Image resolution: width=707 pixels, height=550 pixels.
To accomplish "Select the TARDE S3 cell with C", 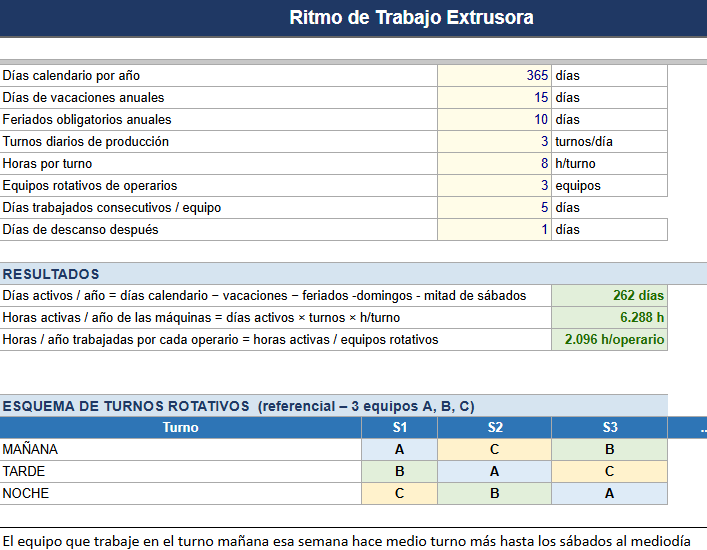I will (609, 472).
